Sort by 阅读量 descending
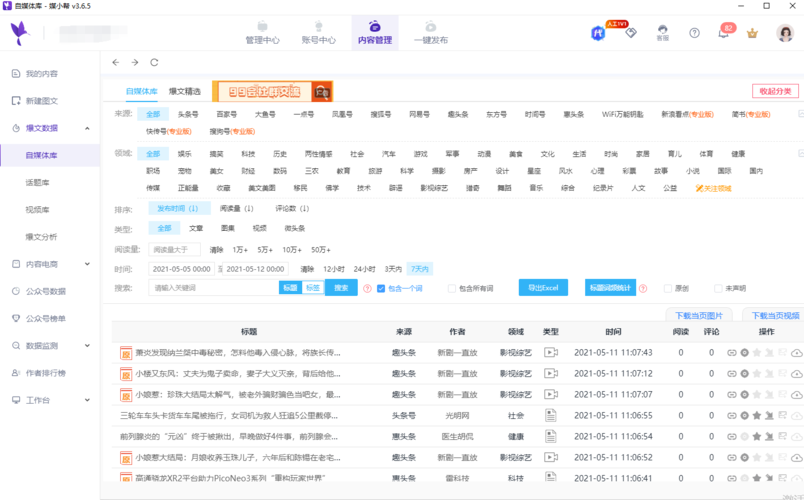 coord(236,208)
